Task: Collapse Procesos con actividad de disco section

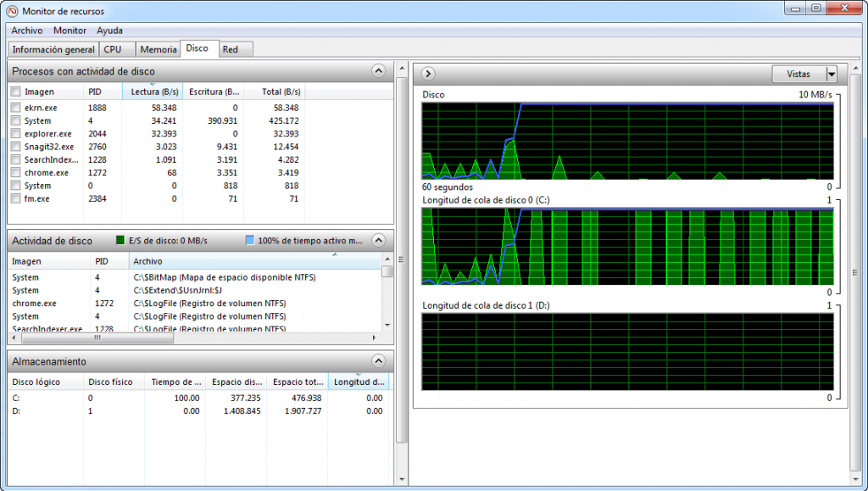Action: click(378, 71)
